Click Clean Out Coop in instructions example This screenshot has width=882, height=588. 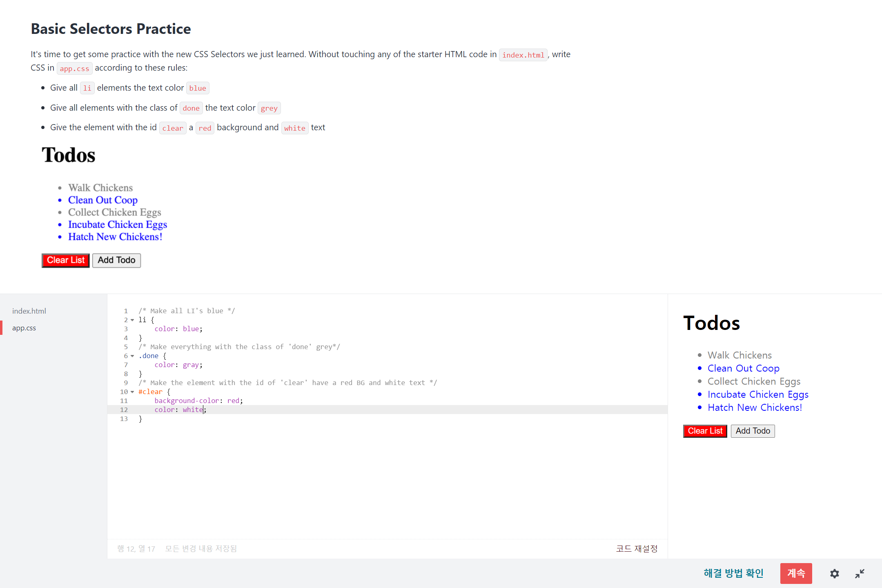pyautogui.click(x=102, y=200)
